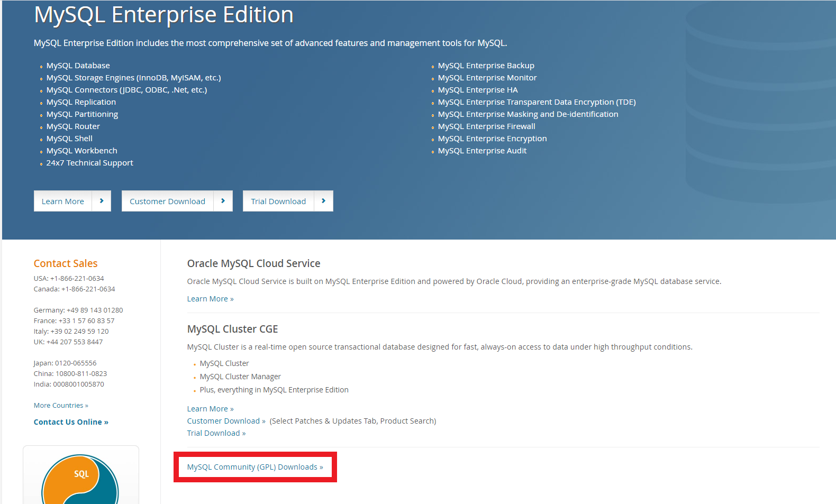The height and width of the screenshot is (504, 836).
Task: Select Enterprise Masking and De-identification item
Action: [x=528, y=114]
